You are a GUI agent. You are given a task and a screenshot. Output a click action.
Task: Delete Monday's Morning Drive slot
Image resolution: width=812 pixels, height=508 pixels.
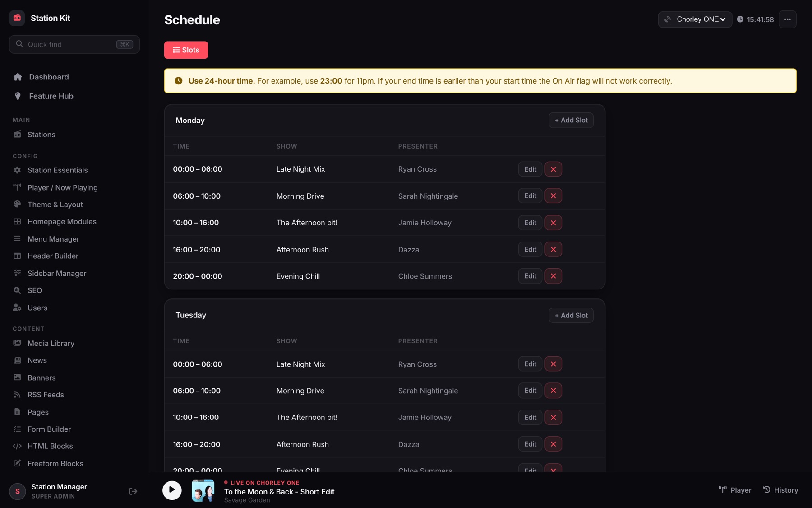553,196
